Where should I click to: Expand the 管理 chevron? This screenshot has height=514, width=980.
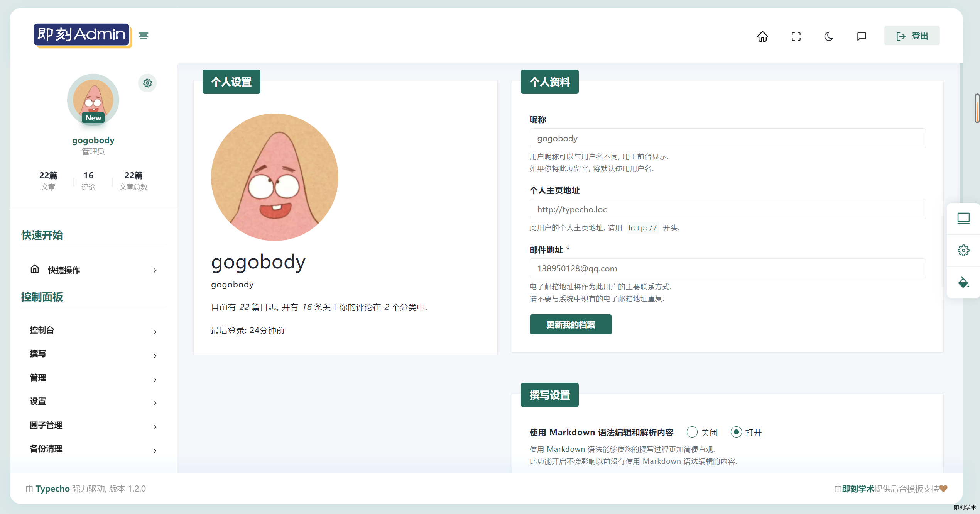pos(155,380)
